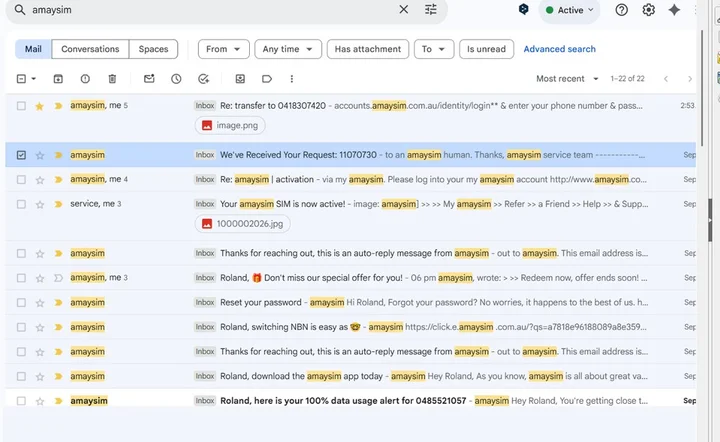720x442 pixels.
Task: Click the trash delete icon
Action: (112, 79)
